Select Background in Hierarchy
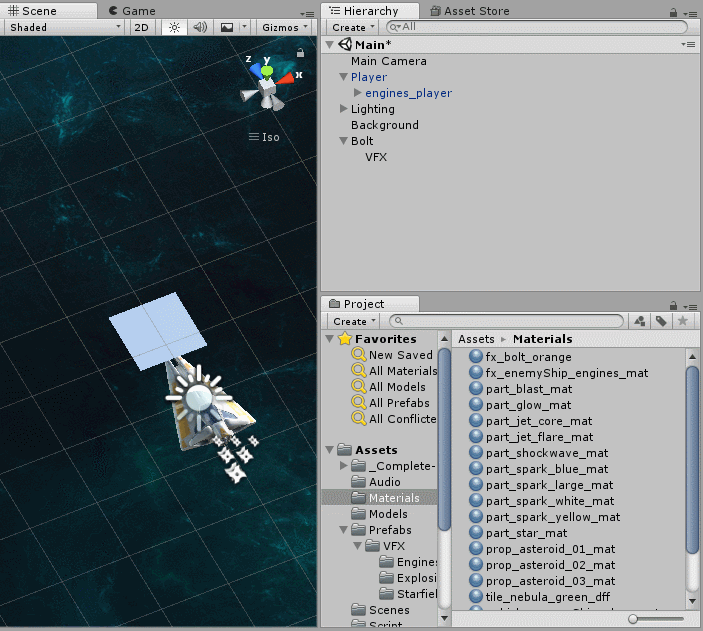Image resolution: width=703 pixels, height=631 pixels. (385, 125)
